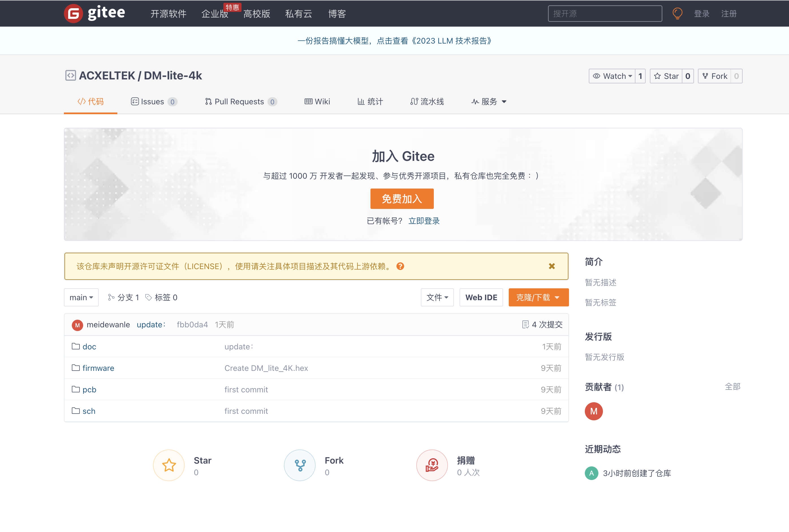Viewport: 789px width, 532px height.
Task: Open the 流水线 tab
Action: [x=427, y=101]
